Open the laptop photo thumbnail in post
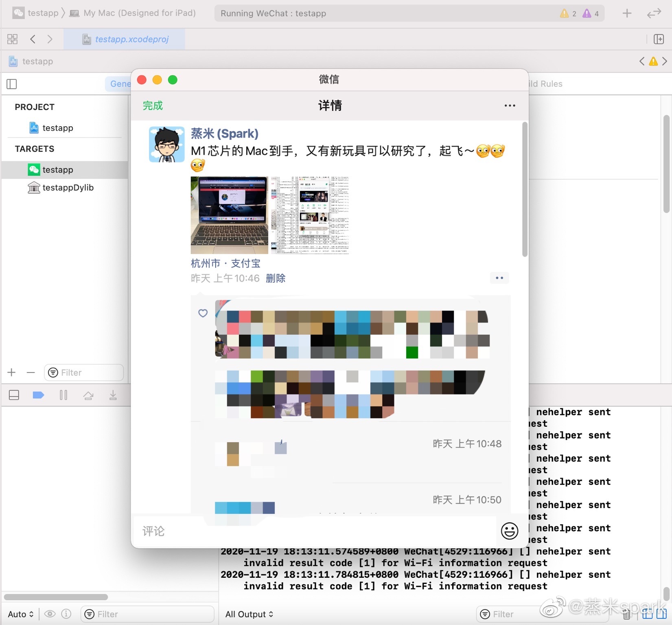The height and width of the screenshot is (625, 672). [x=229, y=215]
